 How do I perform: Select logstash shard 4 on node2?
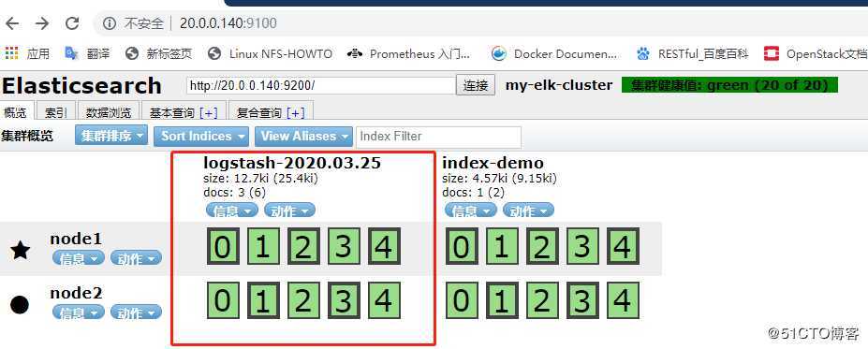(x=384, y=300)
